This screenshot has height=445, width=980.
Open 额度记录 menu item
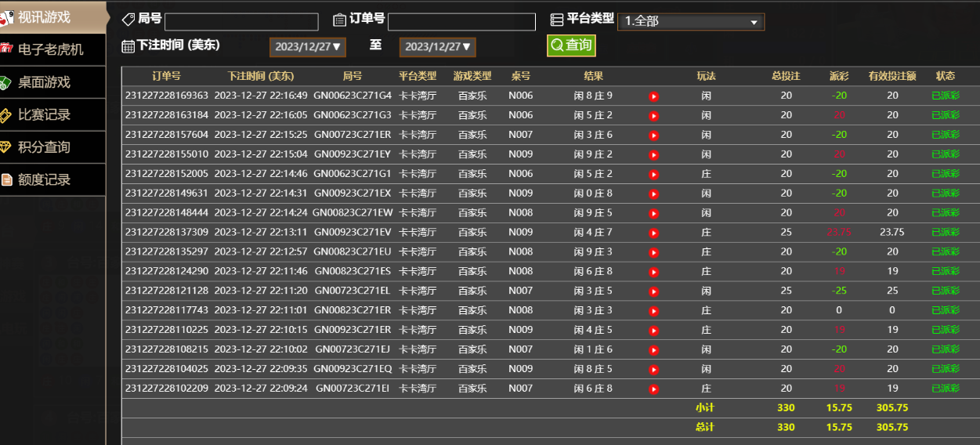[x=52, y=180]
